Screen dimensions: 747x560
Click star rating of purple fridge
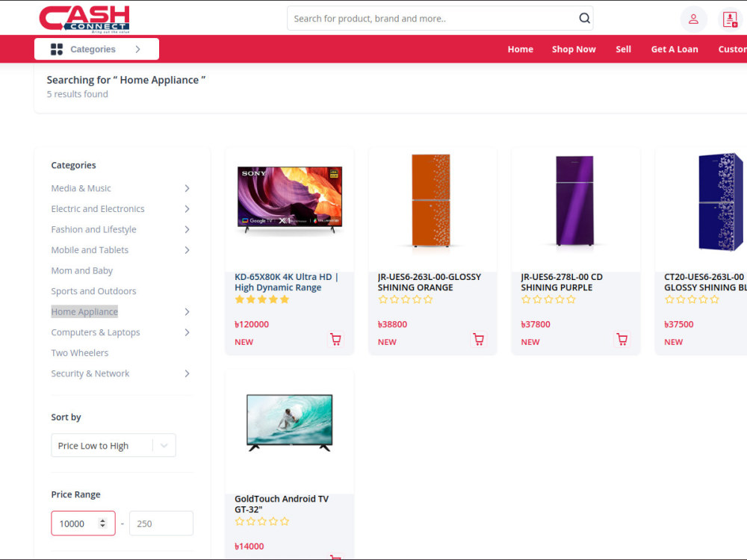(548, 299)
